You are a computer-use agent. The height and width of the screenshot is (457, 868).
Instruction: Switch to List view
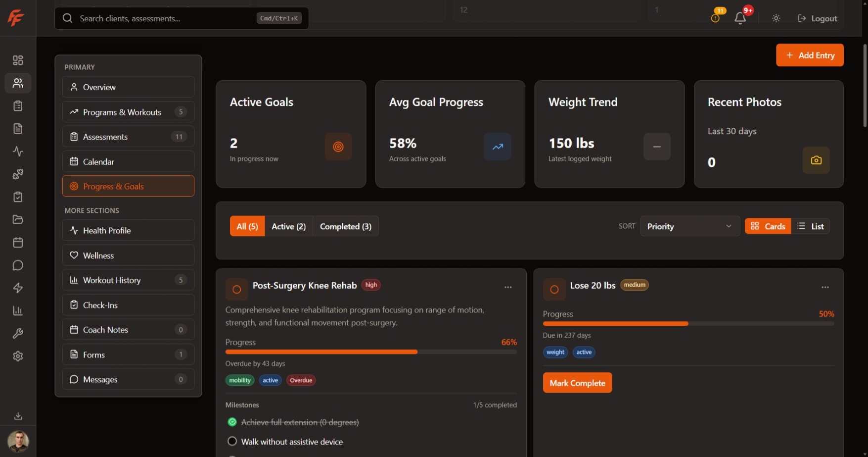click(x=811, y=226)
